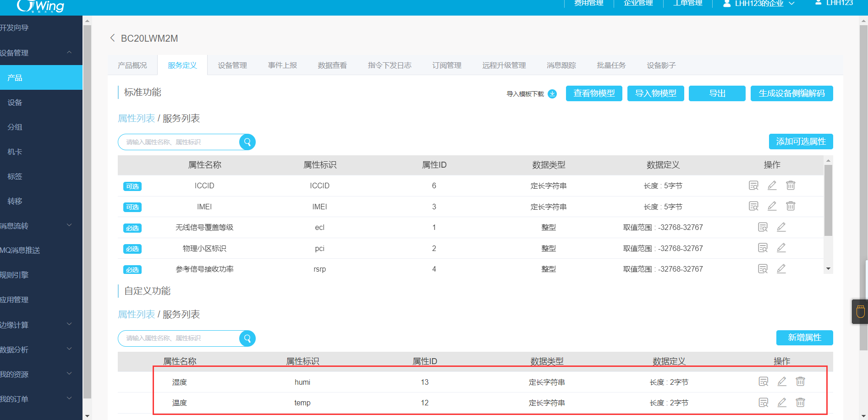Image resolution: width=868 pixels, height=420 pixels.
Task: Click the 导入模板下载 link
Action: click(525, 94)
